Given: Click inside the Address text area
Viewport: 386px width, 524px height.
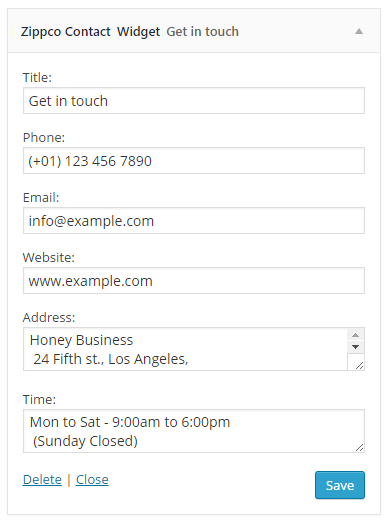Looking at the screenshot, I should 185,349.
